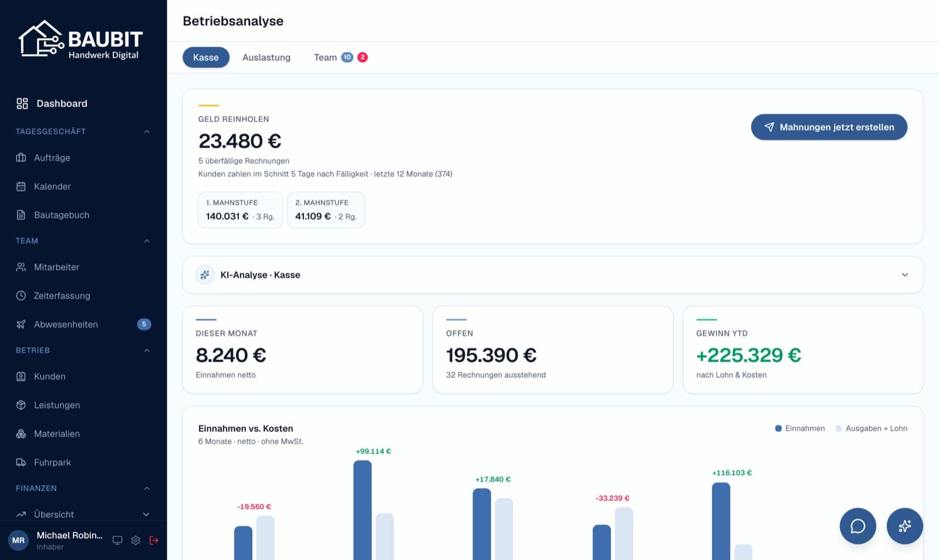The height and width of the screenshot is (560, 939).
Task: Open the 1. Mahnstufe card
Action: click(x=240, y=210)
